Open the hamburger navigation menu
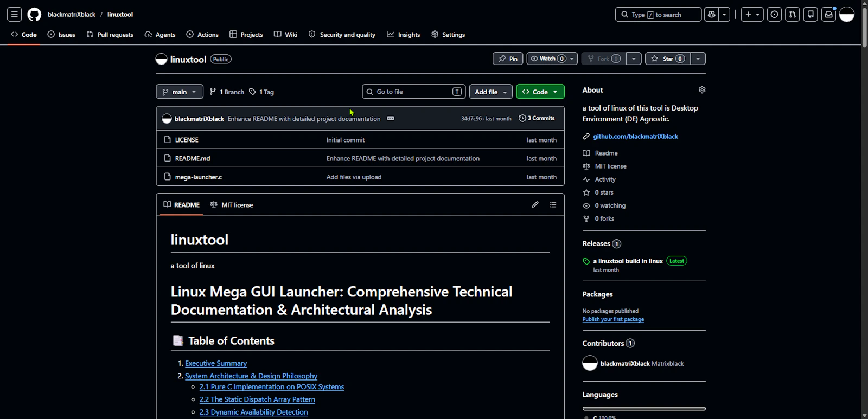 click(x=15, y=15)
